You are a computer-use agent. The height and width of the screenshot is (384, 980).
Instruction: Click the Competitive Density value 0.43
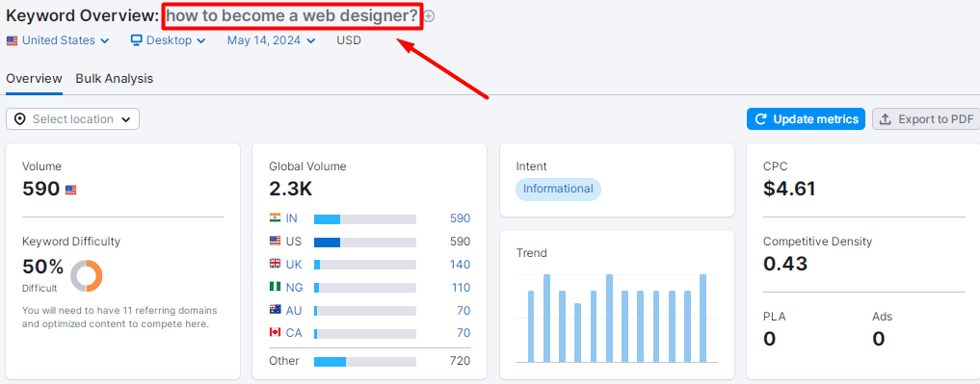[785, 264]
